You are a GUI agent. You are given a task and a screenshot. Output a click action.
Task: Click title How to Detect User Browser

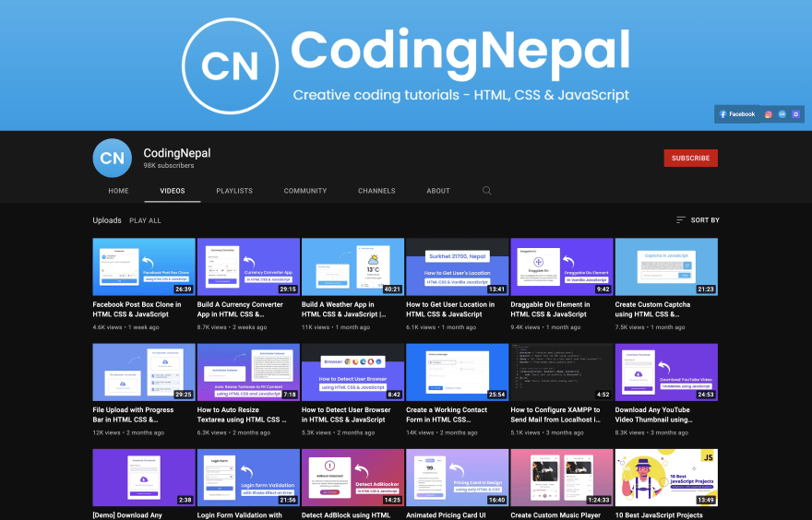(x=346, y=415)
